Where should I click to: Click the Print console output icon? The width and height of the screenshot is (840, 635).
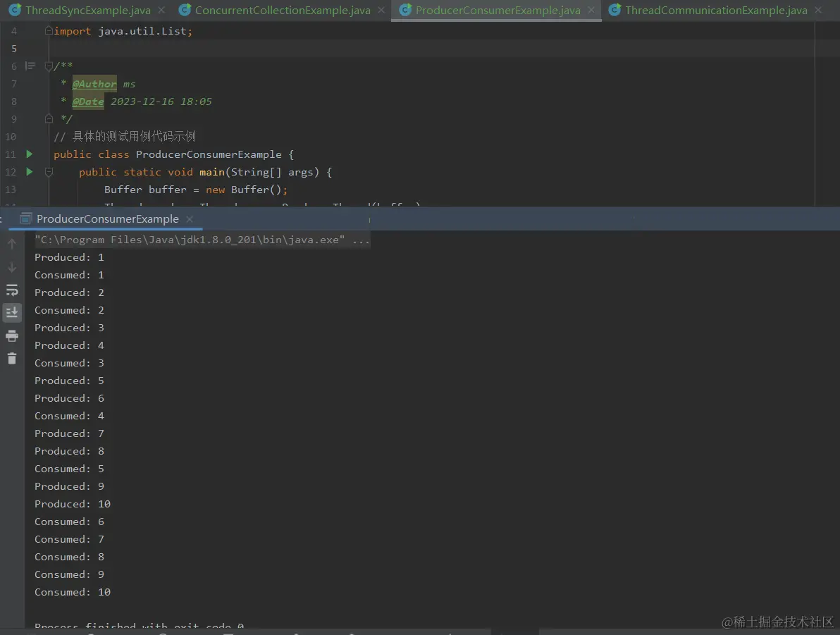tap(12, 336)
